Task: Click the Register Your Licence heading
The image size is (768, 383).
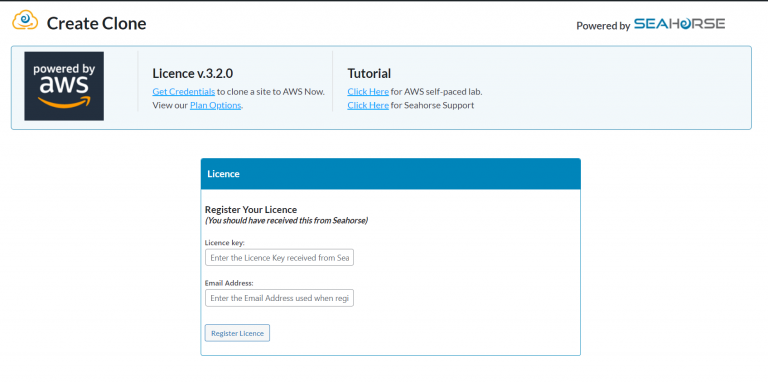Action: click(x=251, y=210)
